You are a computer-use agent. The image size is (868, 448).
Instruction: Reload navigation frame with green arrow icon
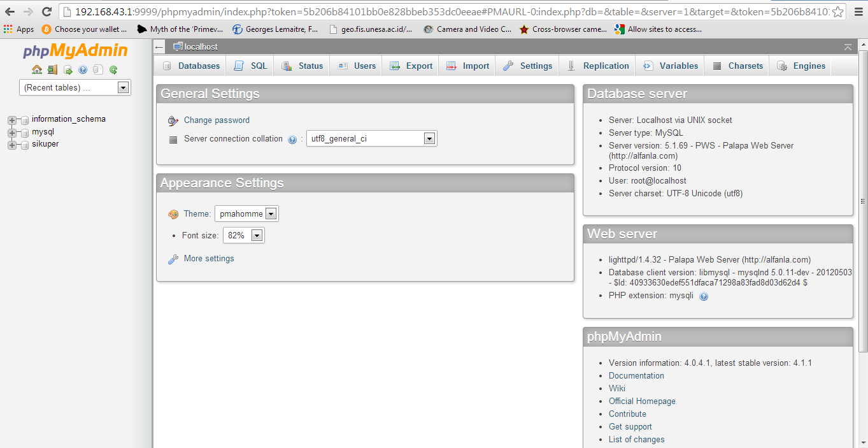[113, 69]
